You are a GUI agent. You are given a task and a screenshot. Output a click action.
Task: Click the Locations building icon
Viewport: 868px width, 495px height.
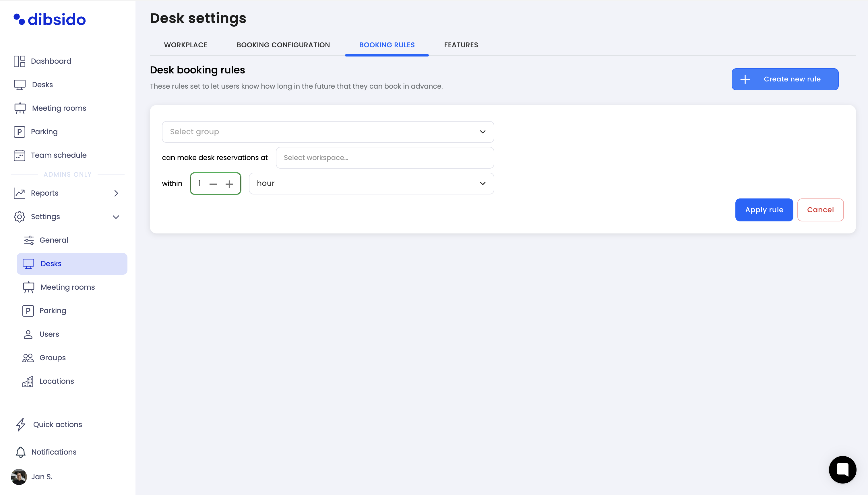click(x=28, y=381)
